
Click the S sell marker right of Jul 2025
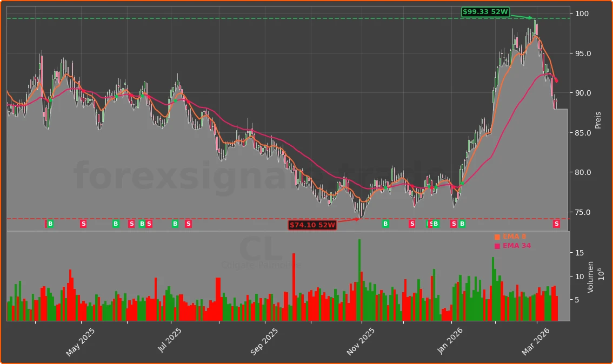pyautogui.click(x=188, y=224)
